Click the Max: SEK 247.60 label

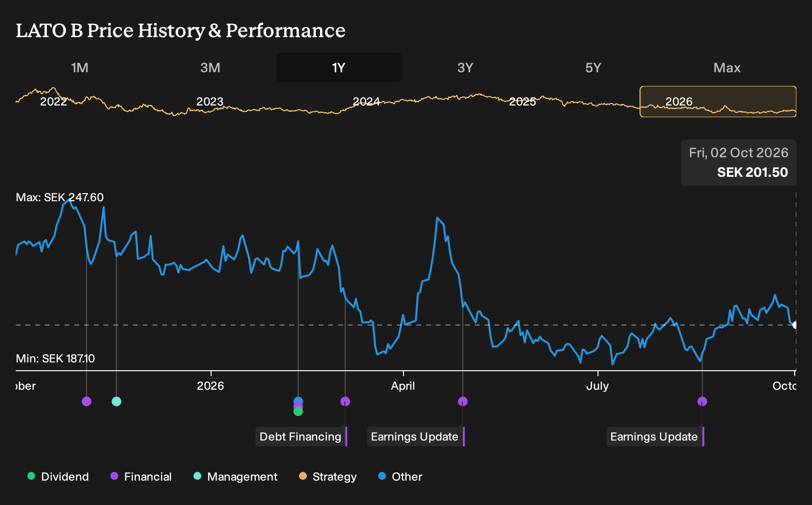60,197
